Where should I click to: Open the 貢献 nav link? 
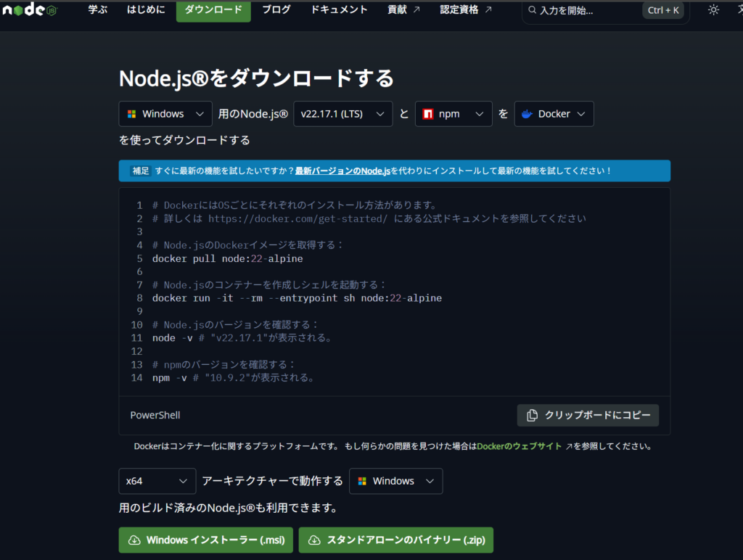pos(403,9)
